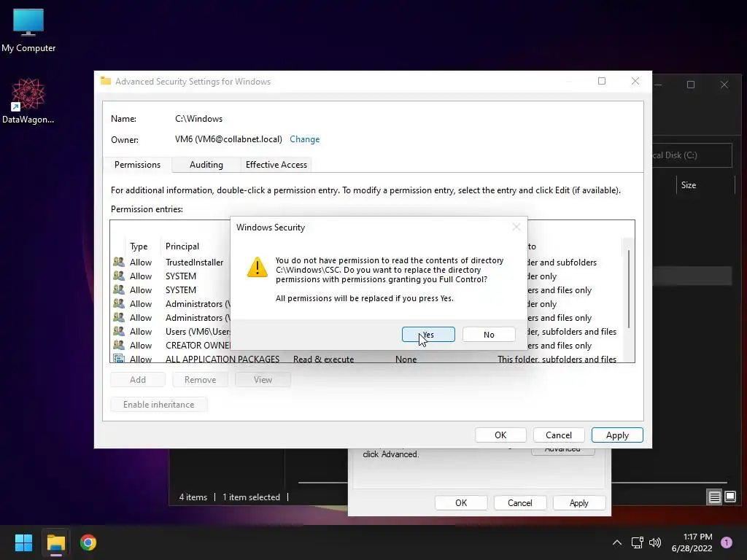Maximize the Advanced Security Settings window
Image resolution: width=747 pixels, height=560 pixels.
pyautogui.click(x=602, y=81)
